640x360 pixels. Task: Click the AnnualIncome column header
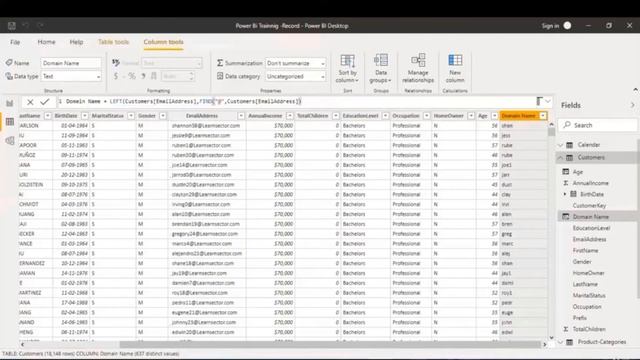coord(265,116)
